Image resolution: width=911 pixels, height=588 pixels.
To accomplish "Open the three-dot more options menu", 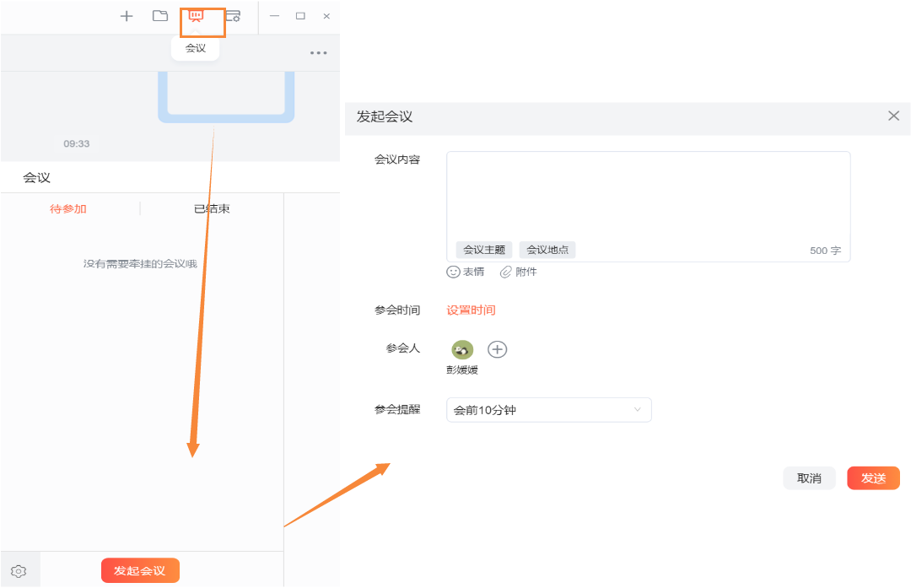I will point(318,53).
